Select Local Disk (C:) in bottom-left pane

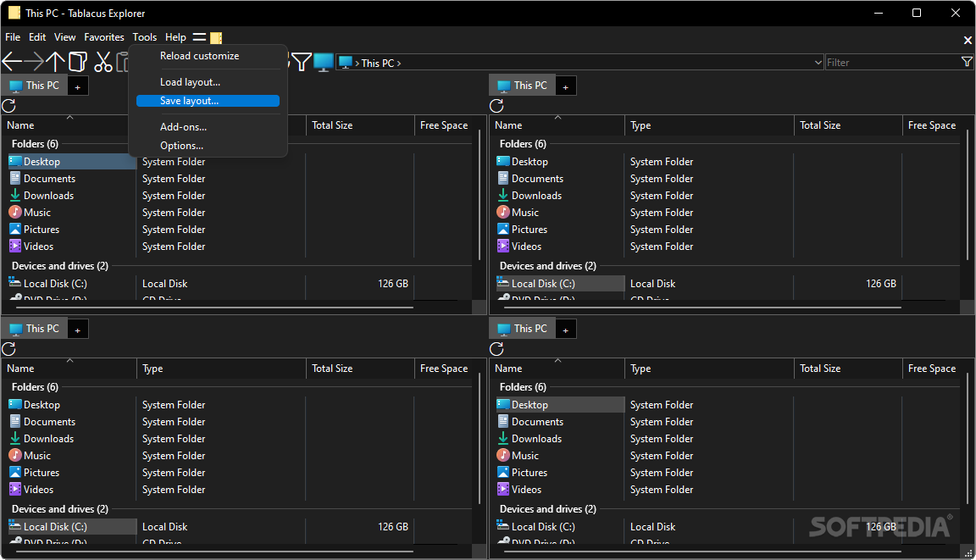click(x=72, y=527)
